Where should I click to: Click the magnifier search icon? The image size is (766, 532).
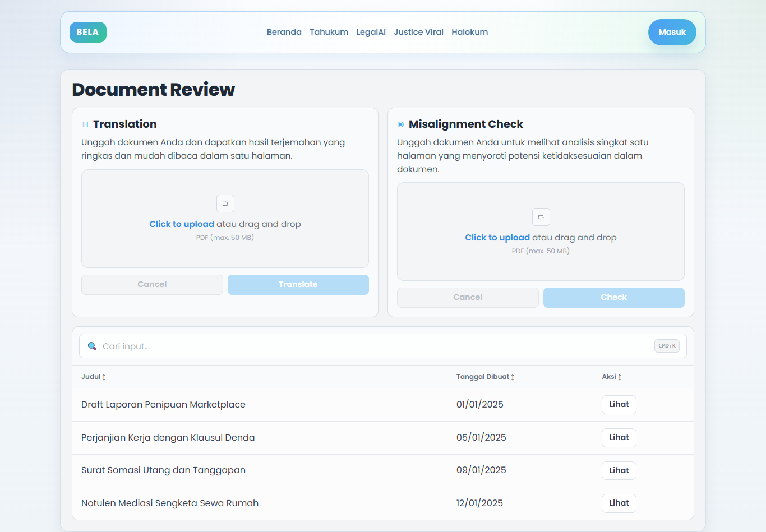[92, 346]
